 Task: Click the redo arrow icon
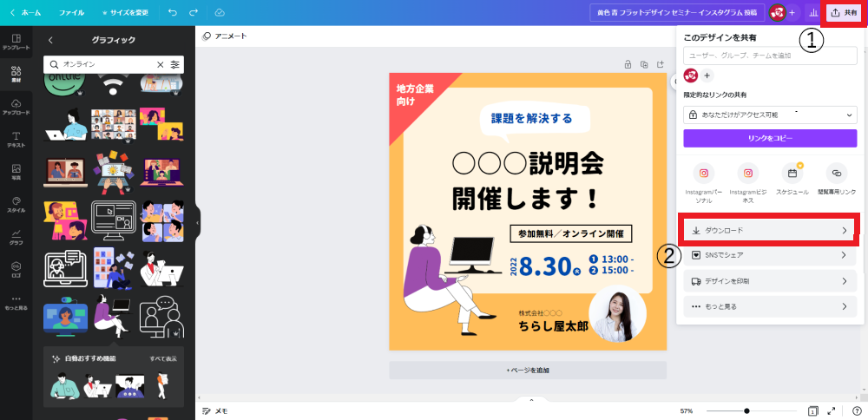click(x=194, y=12)
